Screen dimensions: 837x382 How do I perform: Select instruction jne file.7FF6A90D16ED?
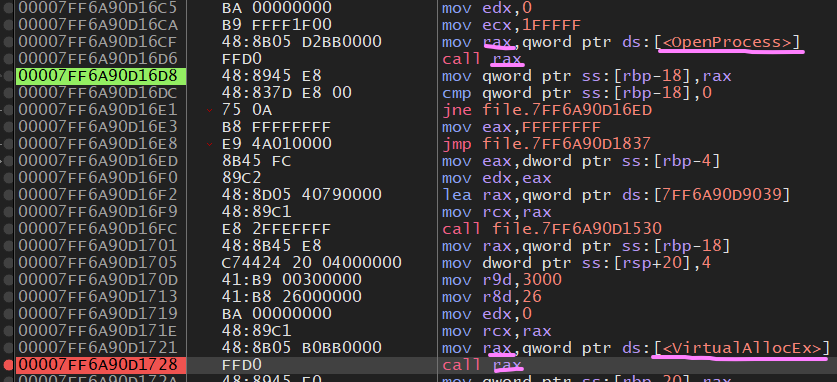pyautogui.click(x=547, y=110)
